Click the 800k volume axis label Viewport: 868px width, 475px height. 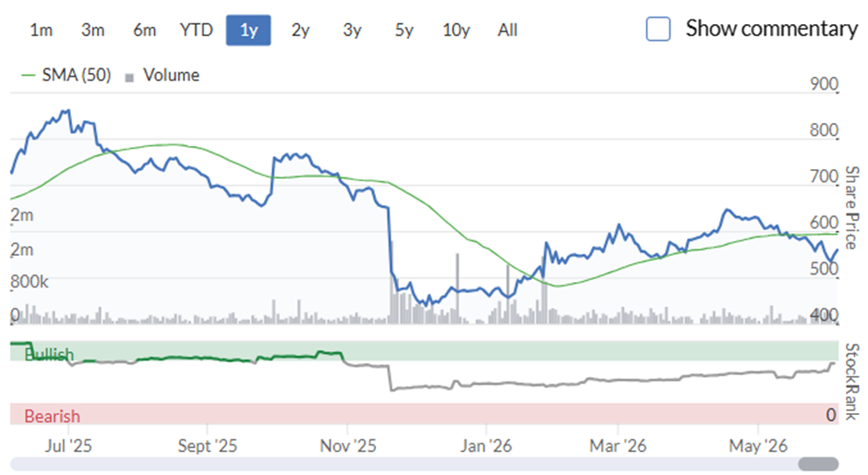[30, 282]
